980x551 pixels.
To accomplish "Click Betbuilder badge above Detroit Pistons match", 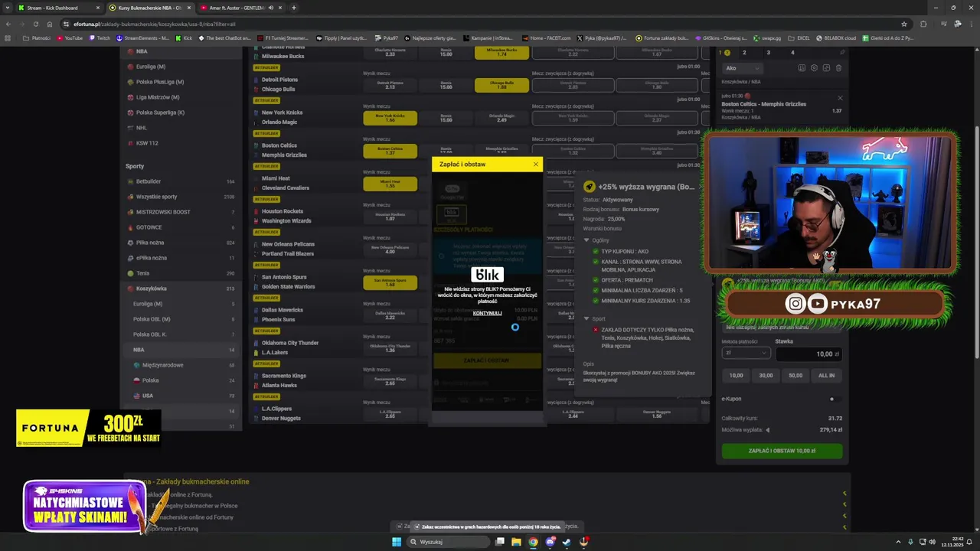I will click(x=266, y=67).
